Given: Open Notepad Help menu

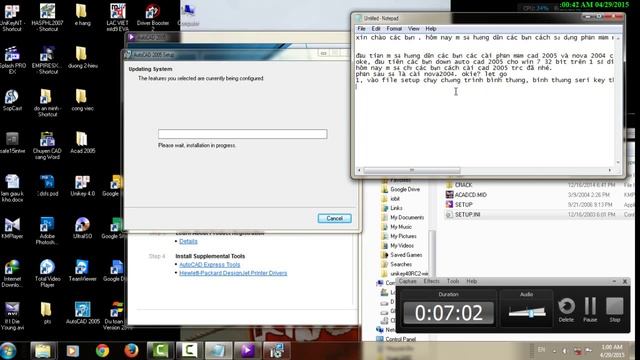Looking at the screenshot, I should pyautogui.click(x=431, y=29).
